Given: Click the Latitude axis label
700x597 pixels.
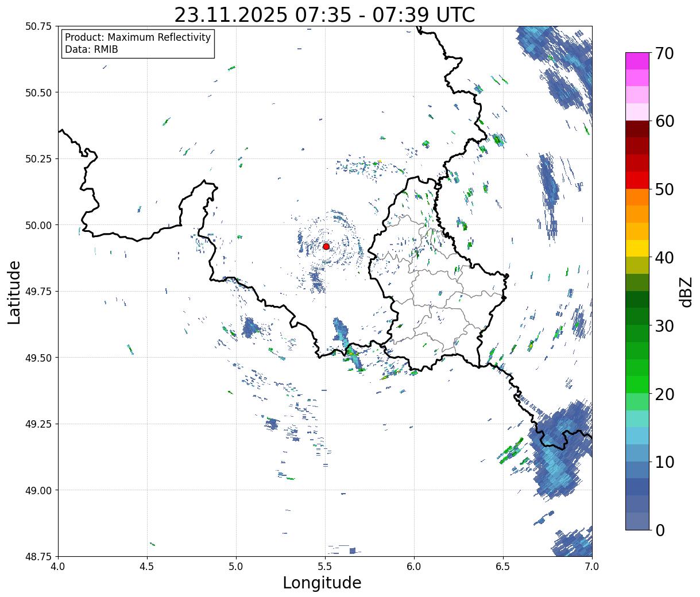Looking at the screenshot, I should click(14, 292).
